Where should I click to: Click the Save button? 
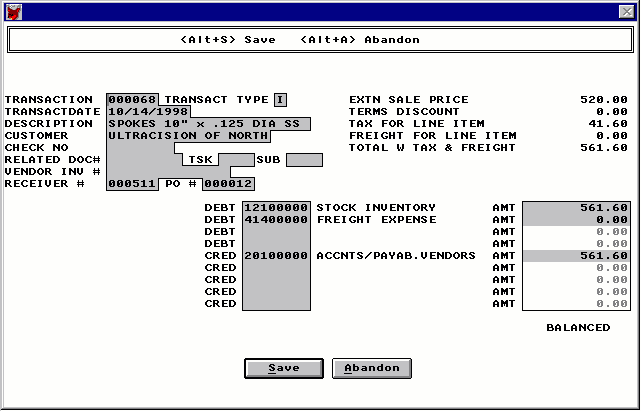pos(284,368)
